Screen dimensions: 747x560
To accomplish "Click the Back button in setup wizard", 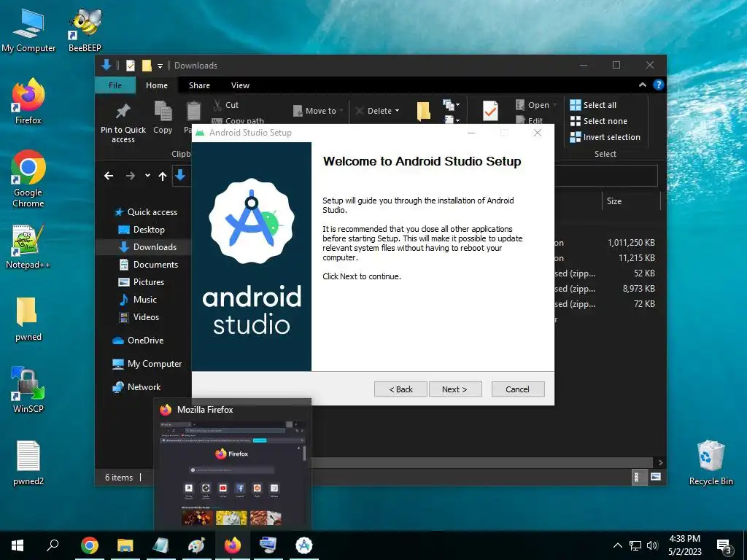I will pyautogui.click(x=400, y=389).
